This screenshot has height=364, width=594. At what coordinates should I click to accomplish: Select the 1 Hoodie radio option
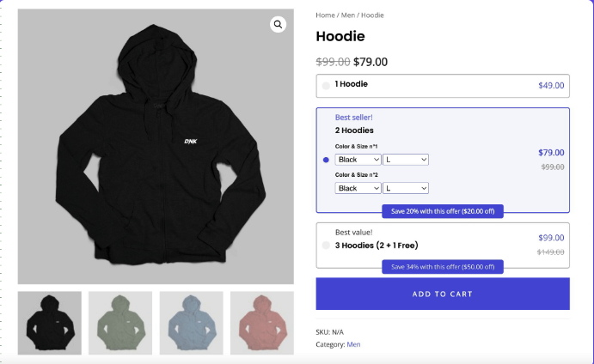tap(326, 85)
